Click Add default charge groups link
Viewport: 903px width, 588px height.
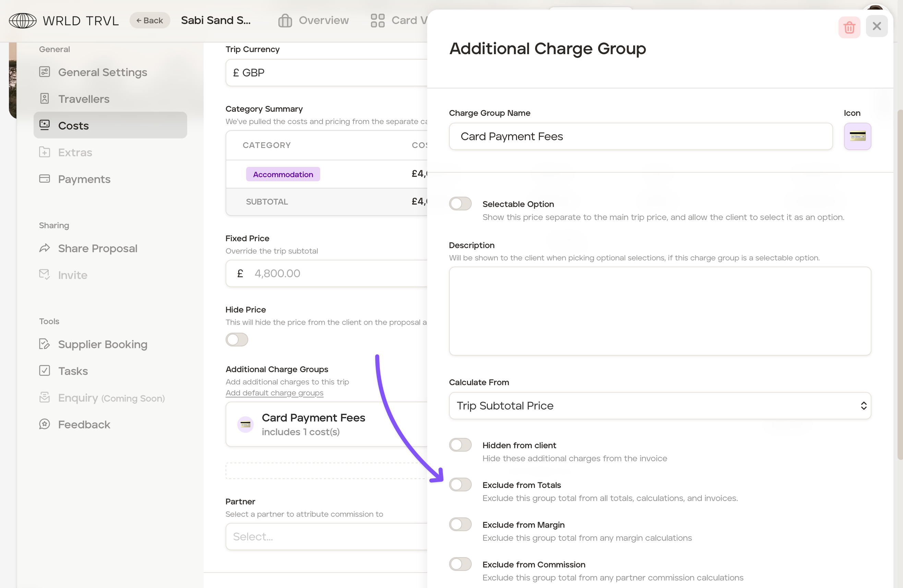tap(274, 393)
